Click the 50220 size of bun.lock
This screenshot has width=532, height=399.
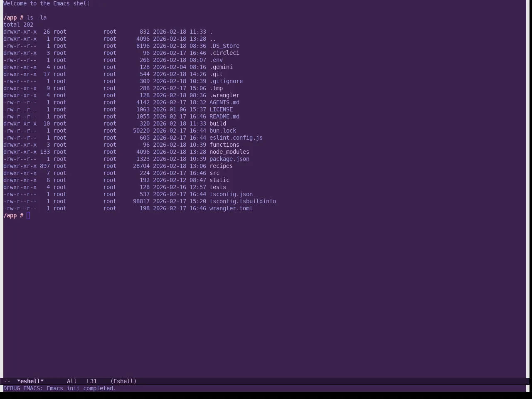(141, 131)
